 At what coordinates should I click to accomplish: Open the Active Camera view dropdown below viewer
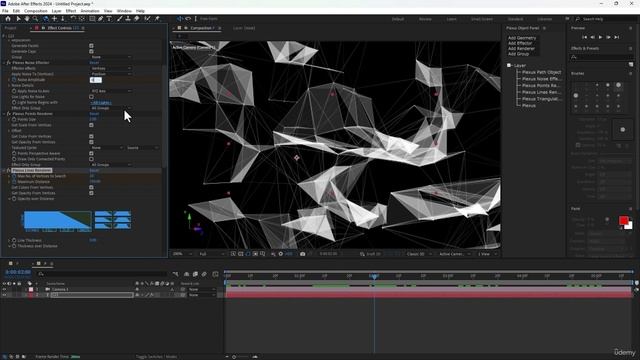click(454, 254)
